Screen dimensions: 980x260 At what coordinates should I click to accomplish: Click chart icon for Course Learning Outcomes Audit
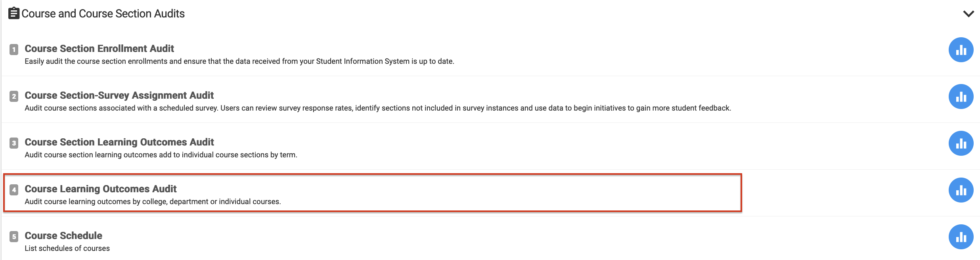click(x=961, y=190)
